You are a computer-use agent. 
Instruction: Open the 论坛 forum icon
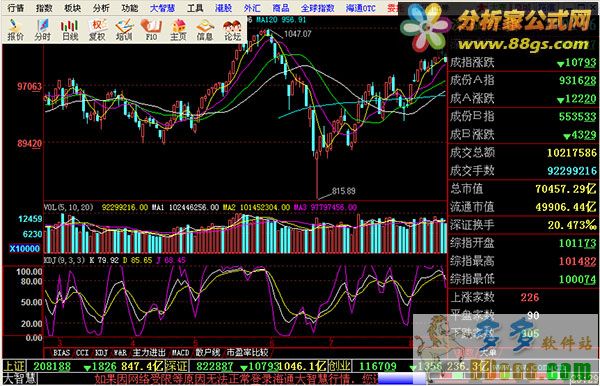[x=232, y=30]
